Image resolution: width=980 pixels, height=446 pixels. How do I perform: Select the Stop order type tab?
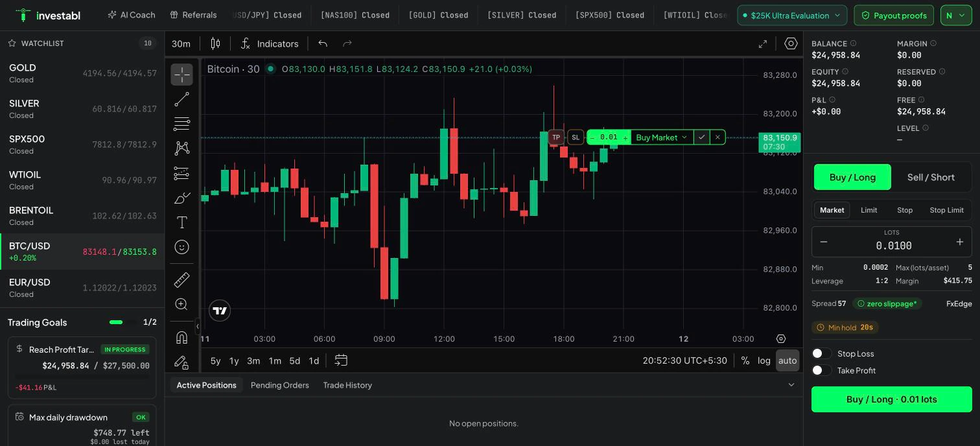905,210
